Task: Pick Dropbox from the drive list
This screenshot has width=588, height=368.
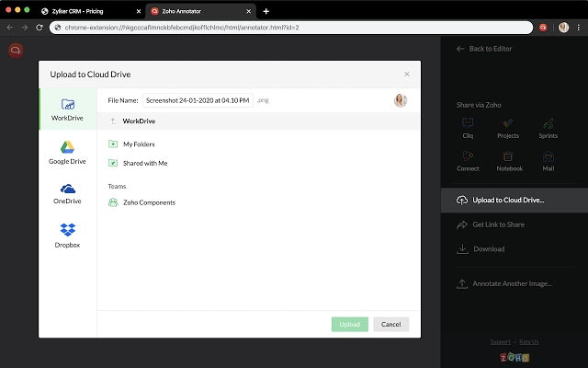Action: (x=67, y=236)
